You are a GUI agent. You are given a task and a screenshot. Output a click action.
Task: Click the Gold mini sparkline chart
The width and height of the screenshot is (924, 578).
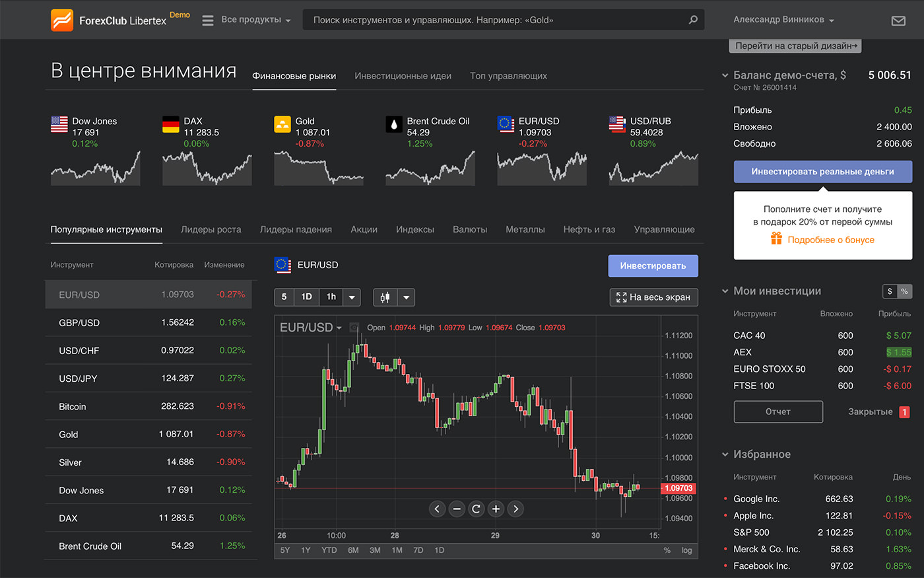(x=319, y=168)
